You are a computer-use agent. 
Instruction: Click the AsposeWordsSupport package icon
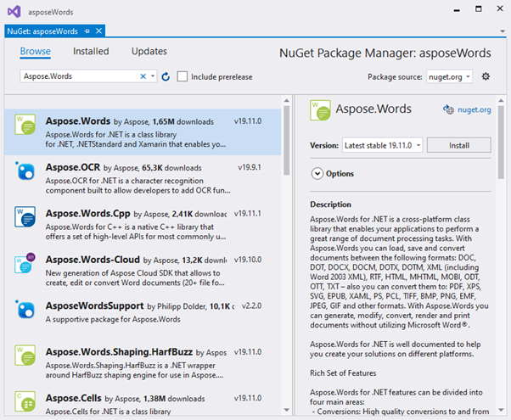click(x=25, y=309)
